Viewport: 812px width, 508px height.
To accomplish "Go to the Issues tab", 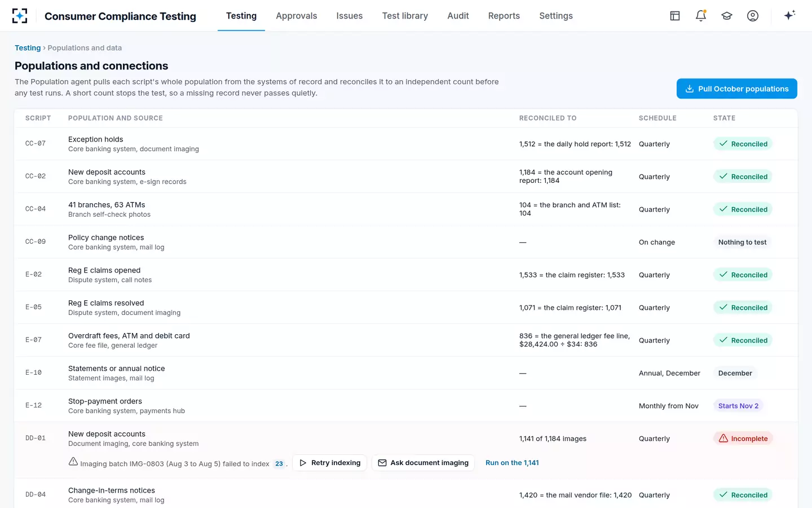I will click(350, 16).
